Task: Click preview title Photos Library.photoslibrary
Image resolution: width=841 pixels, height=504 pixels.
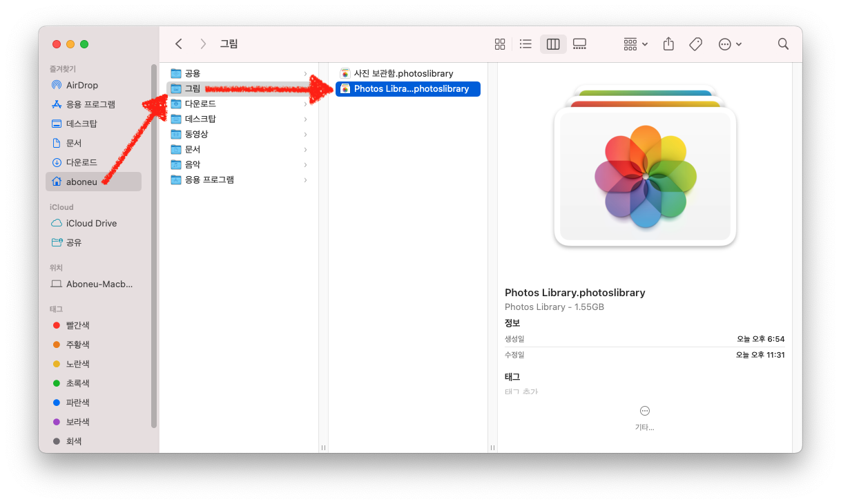Action: pos(575,293)
